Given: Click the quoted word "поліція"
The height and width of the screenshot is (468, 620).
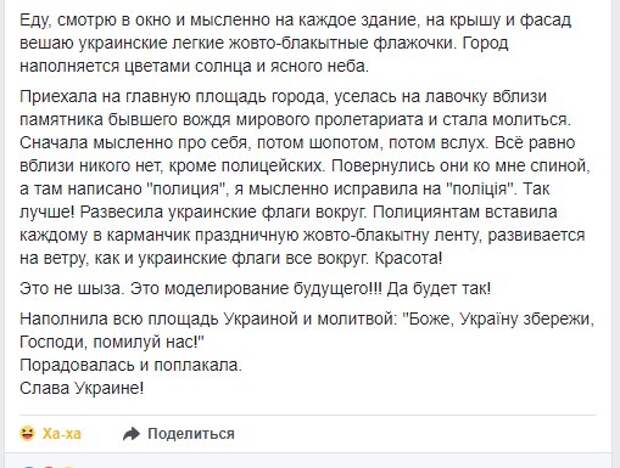Looking at the screenshot, I should pyautogui.click(x=484, y=189).
